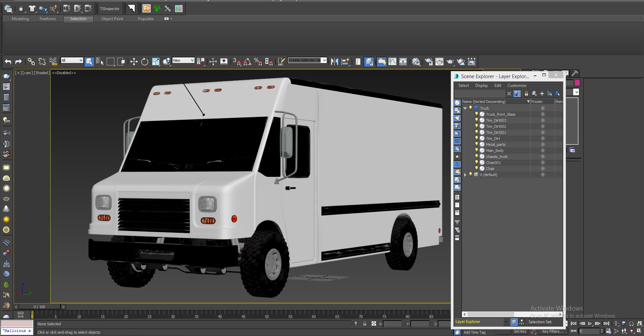The image size is (644, 336).
Task: Click the Unlink Selection tool
Action: click(42, 61)
